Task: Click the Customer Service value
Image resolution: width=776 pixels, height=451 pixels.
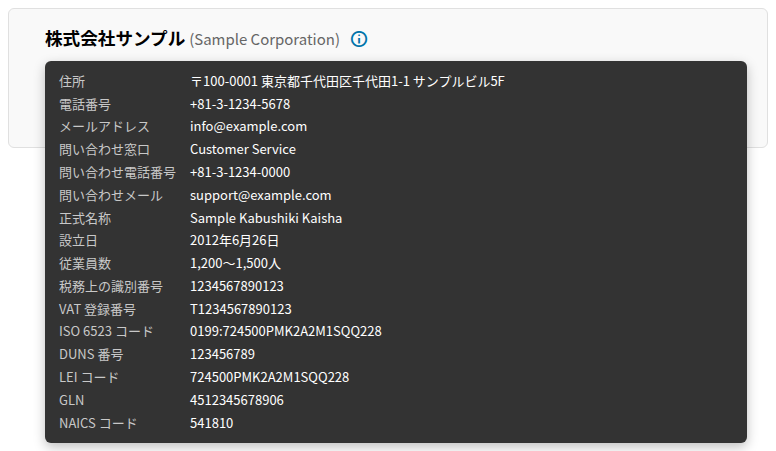Action: pos(243,150)
